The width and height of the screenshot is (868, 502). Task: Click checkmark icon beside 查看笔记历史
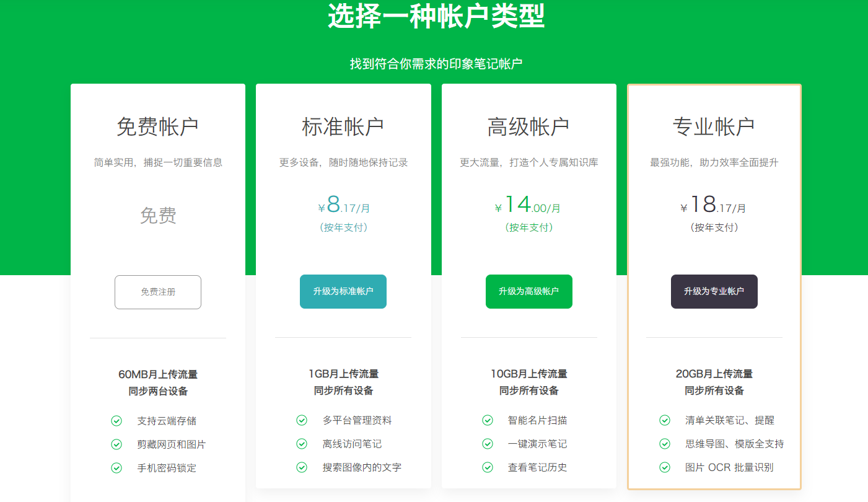[488, 467]
